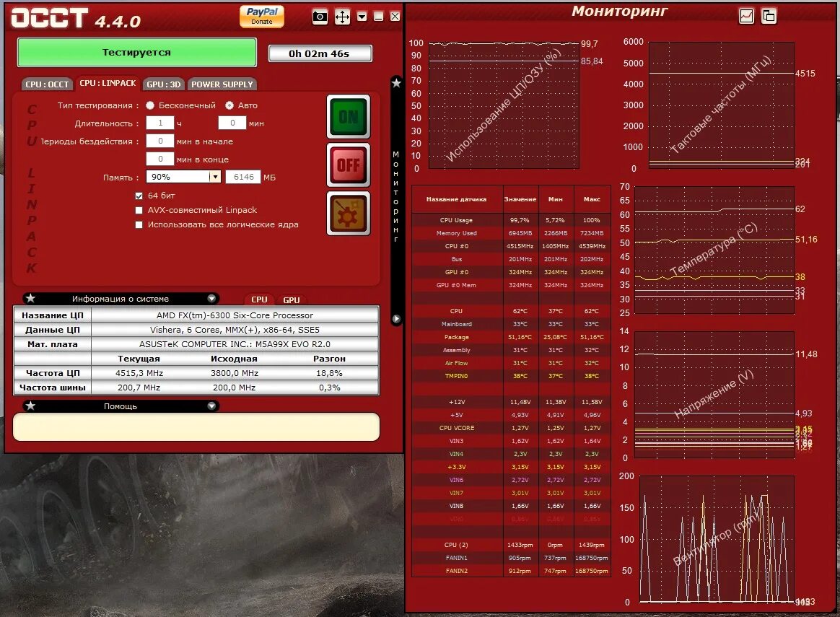Click idle minutes at end field
The width and height of the screenshot is (840, 617).
160,159
